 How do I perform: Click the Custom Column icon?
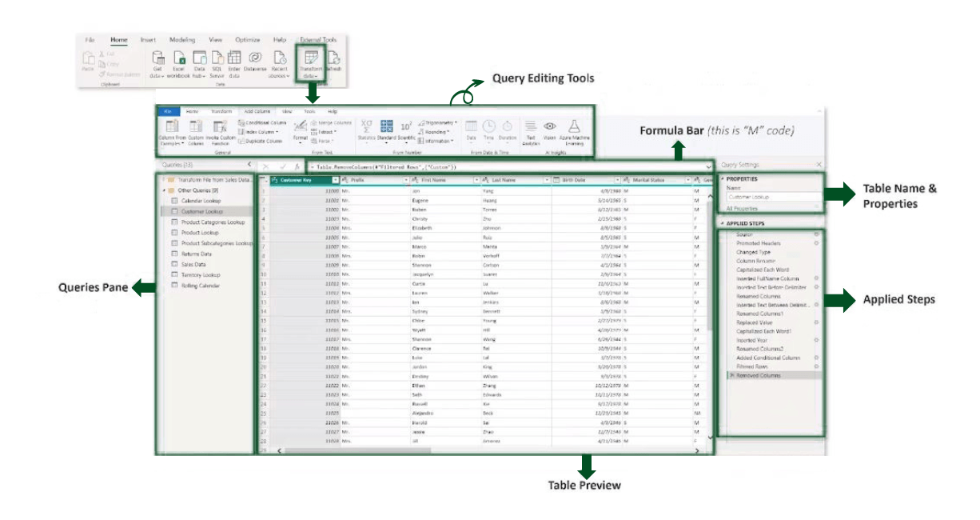pyautogui.click(x=196, y=126)
